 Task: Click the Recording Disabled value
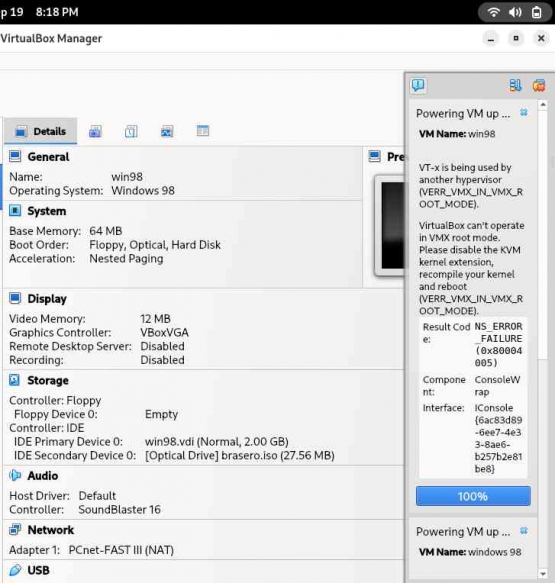pyautogui.click(x=162, y=360)
